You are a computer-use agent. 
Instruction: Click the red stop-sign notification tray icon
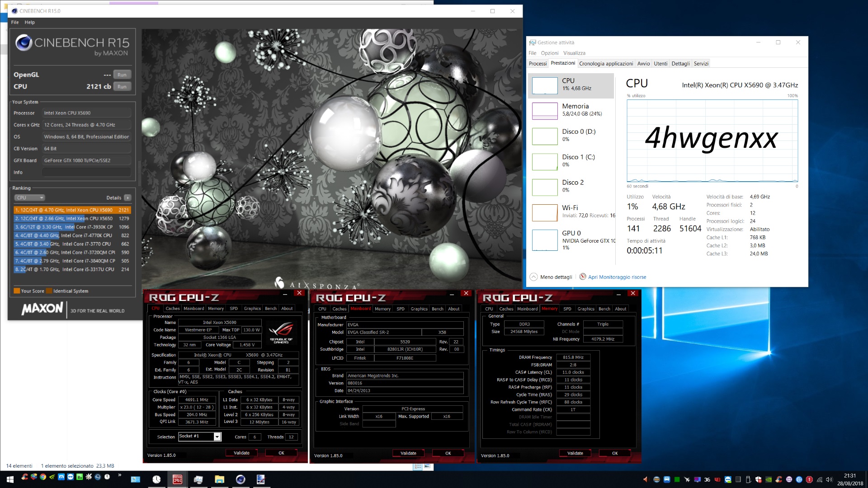pyautogui.click(x=809, y=479)
